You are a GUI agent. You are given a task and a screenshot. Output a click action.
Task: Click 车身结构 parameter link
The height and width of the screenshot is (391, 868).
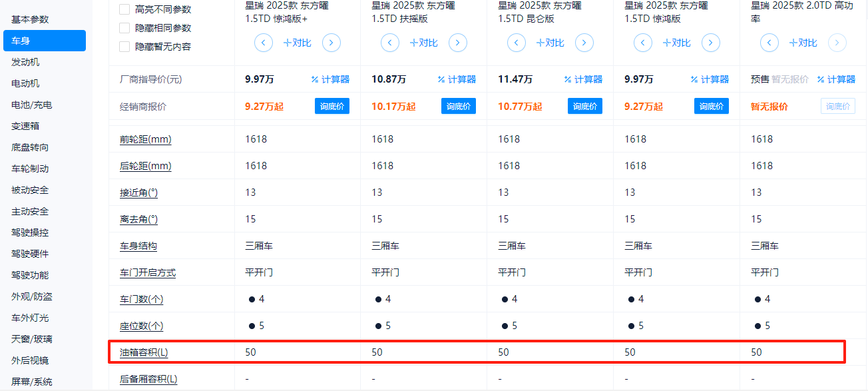(x=138, y=246)
